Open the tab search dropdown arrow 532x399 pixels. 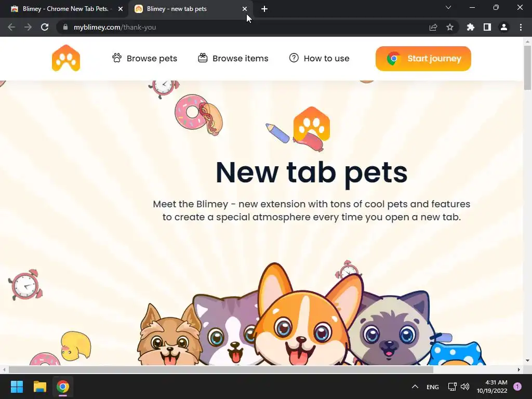pos(448,7)
